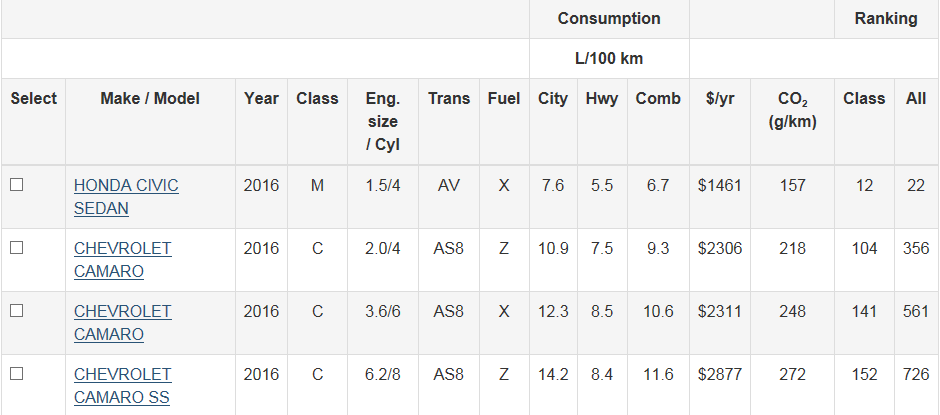Screen dimensions: 940x415
Task: Click the Year column header
Action: click(x=261, y=99)
